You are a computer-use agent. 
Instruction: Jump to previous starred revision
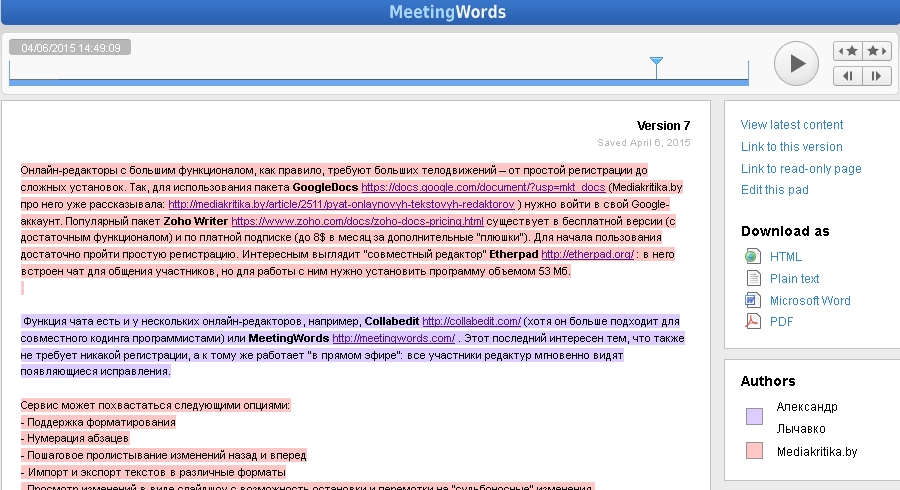pyautogui.click(x=848, y=51)
